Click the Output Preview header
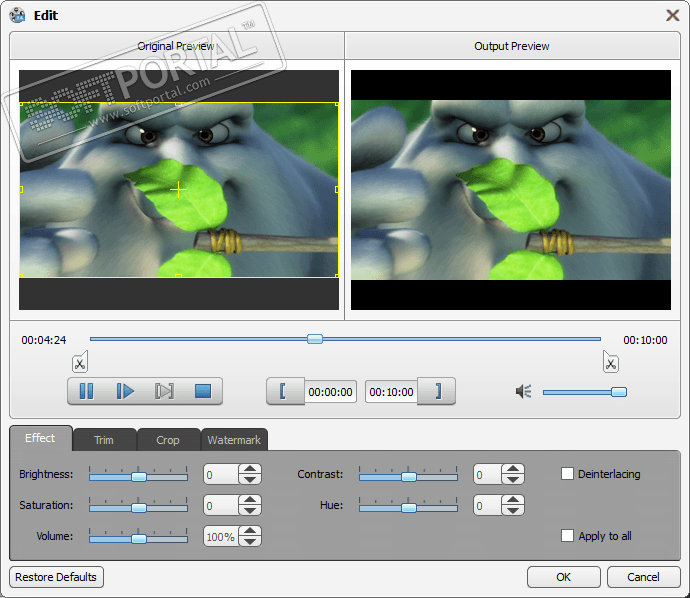This screenshot has width=690, height=598. coord(512,46)
